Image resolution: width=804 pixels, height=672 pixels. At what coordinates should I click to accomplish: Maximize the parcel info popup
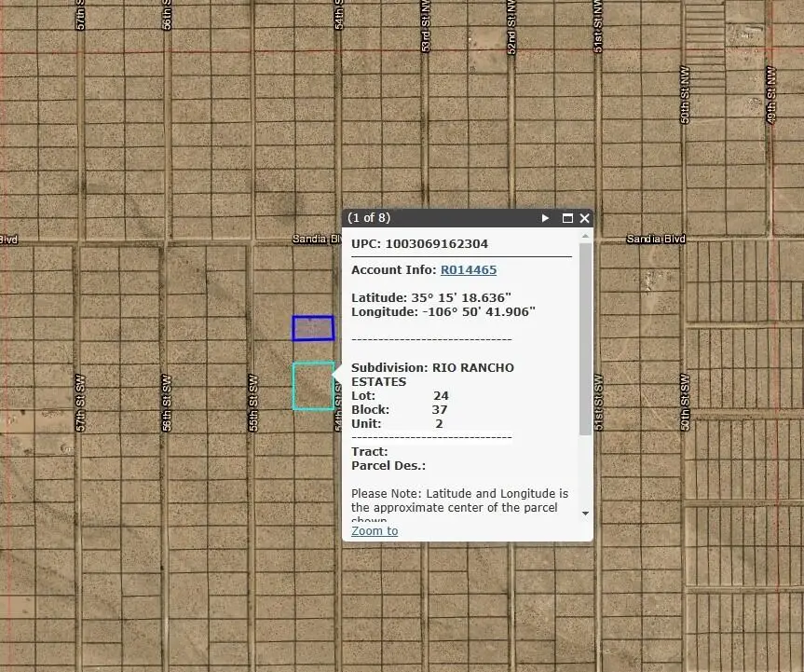(x=566, y=217)
